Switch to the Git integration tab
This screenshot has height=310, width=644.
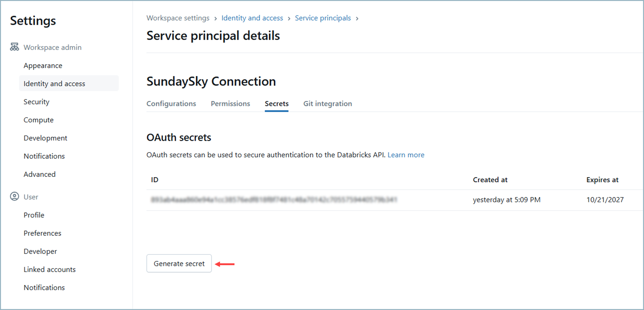327,103
